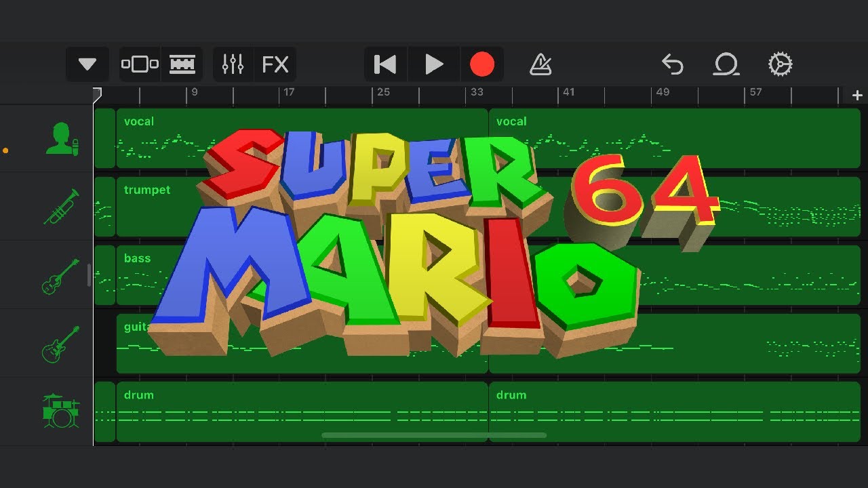Tap ruler at bar 17
The image size is (868, 488).
(289, 93)
